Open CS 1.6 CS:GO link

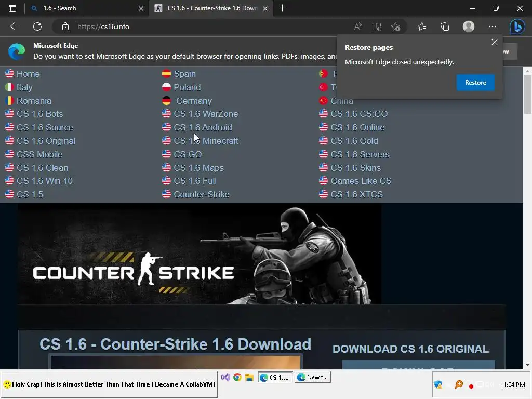pos(359,114)
